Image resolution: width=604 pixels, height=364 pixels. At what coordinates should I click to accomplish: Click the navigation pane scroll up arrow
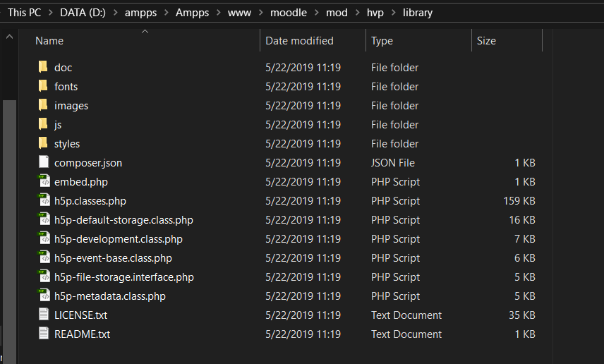(10, 37)
